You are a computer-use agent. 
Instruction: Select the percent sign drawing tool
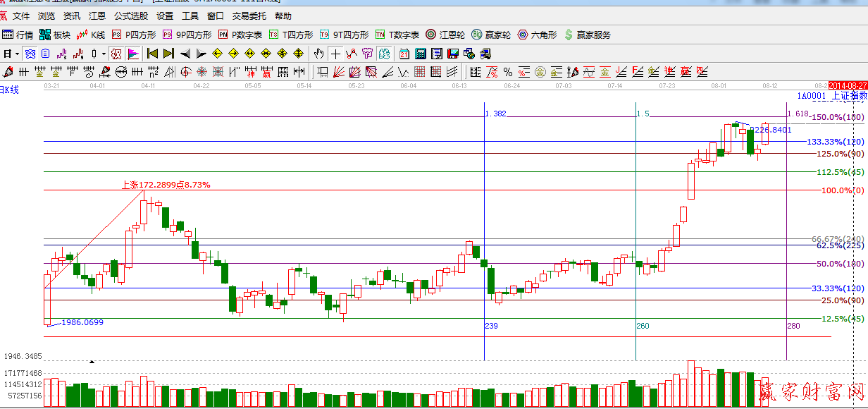click(507, 71)
